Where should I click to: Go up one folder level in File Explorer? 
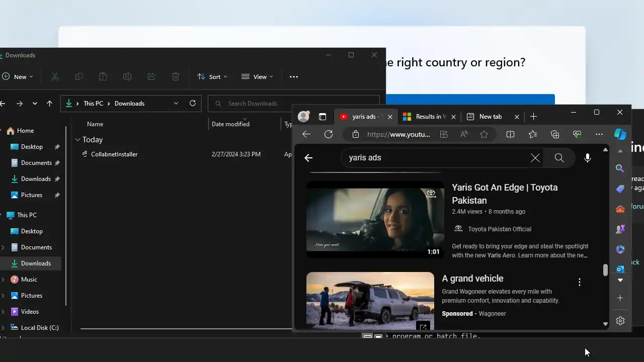(49, 103)
